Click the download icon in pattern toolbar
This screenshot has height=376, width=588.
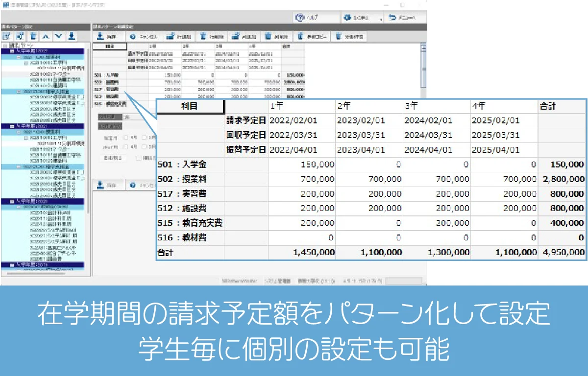tap(72, 36)
